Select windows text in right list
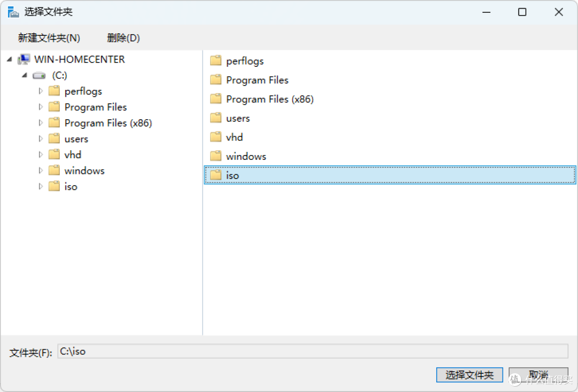This screenshot has width=578, height=392. tap(246, 157)
